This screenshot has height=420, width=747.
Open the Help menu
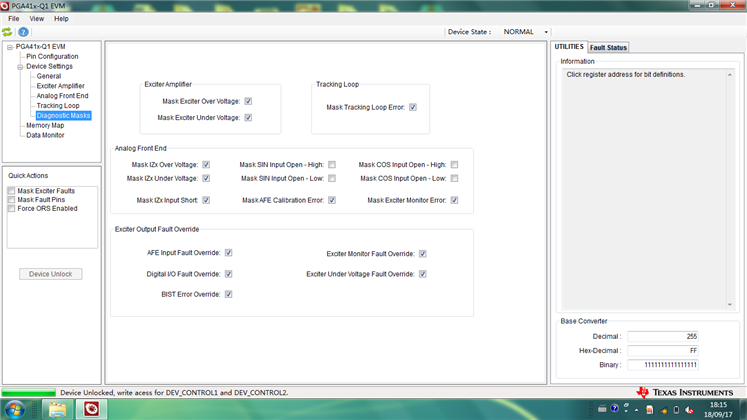tap(61, 19)
